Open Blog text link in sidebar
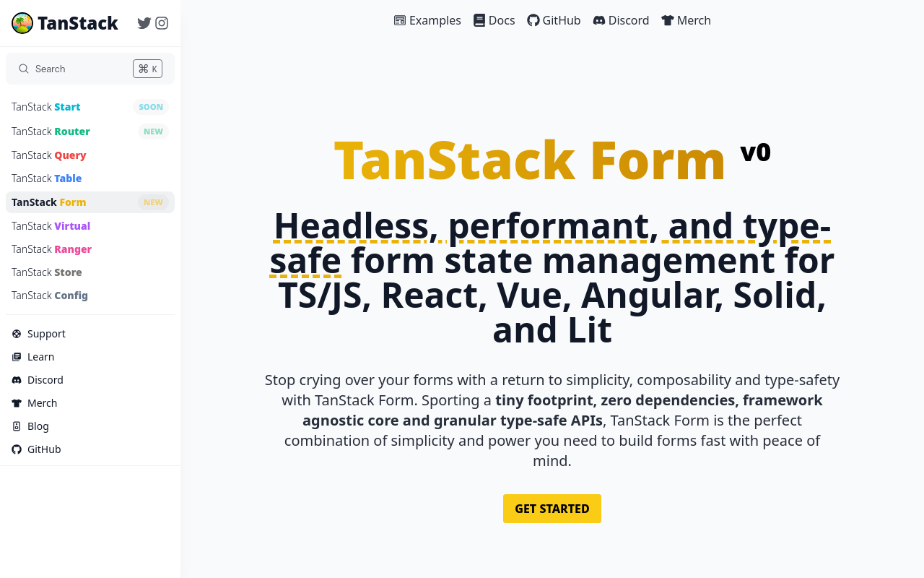Screen dimensions: 924x578 point(38,426)
